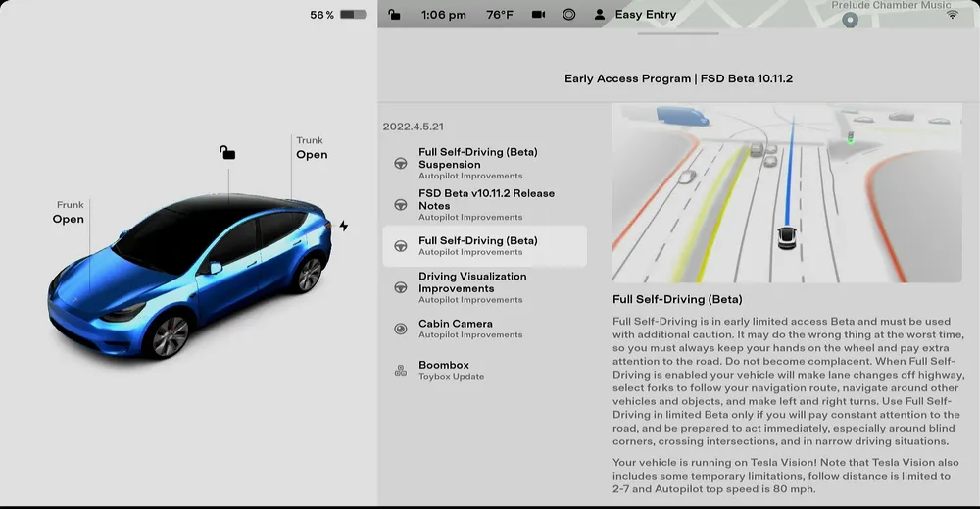The height and width of the screenshot is (509, 980).
Task: Select the highlighted Full Self-Driving (Beta) entry
Action: (x=484, y=246)
